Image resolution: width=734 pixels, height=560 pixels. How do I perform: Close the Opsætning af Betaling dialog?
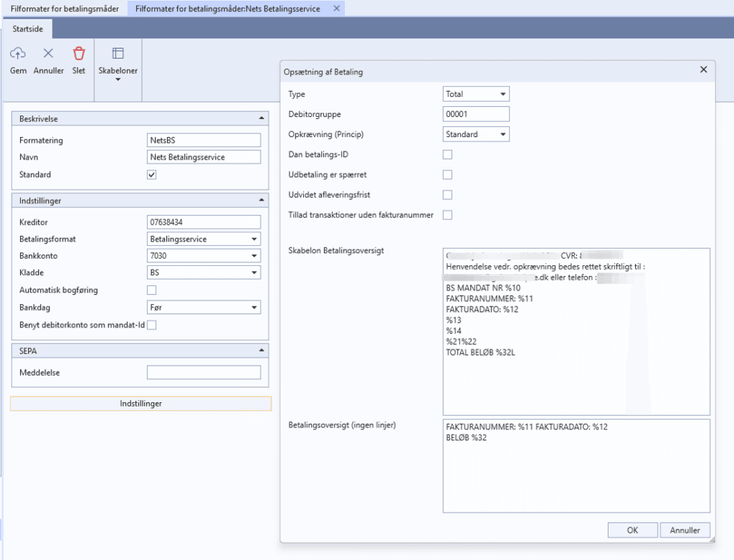[x=703, y=70]
